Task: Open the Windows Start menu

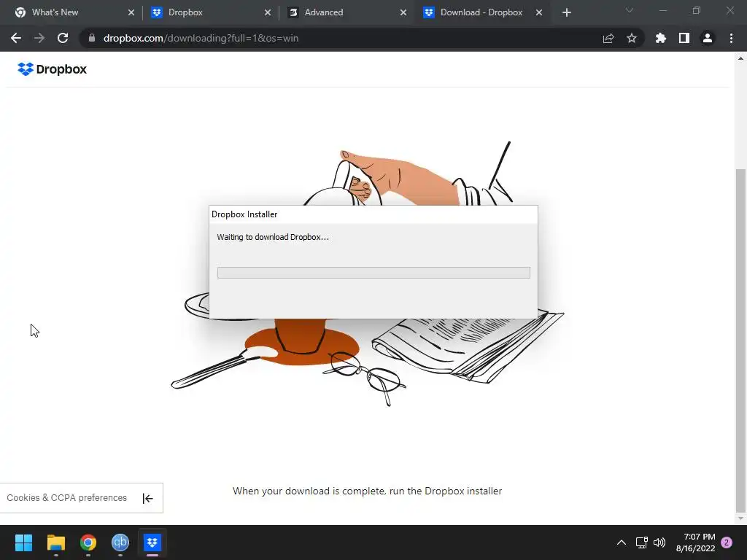Action: pyautogui.click(x=23, y=542)
